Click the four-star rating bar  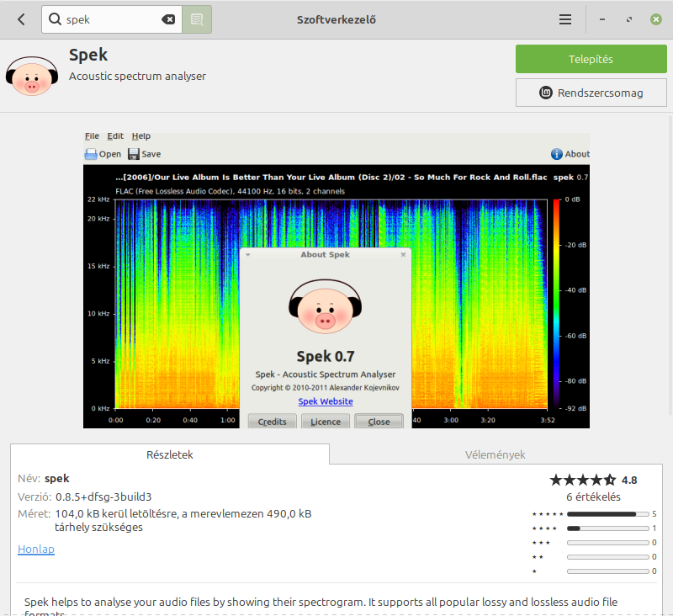(610, 528)
